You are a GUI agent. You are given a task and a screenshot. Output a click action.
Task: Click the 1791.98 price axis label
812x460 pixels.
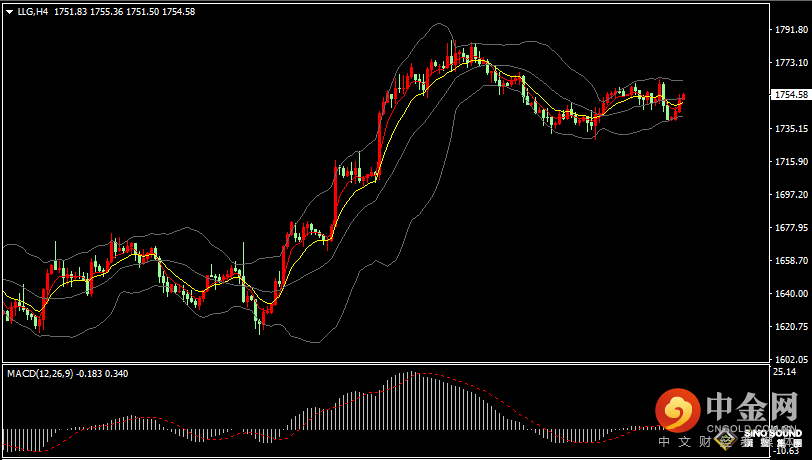coord(791,30)
